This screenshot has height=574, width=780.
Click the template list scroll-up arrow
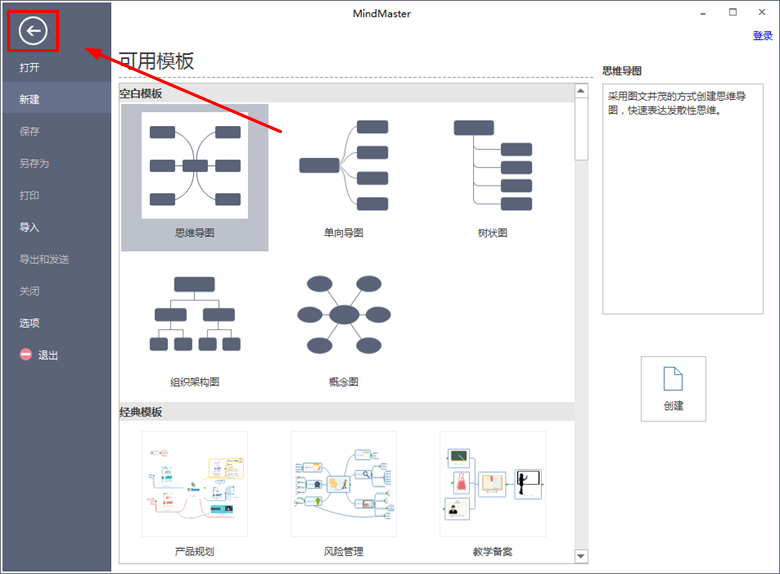click(x=581, y=91)
